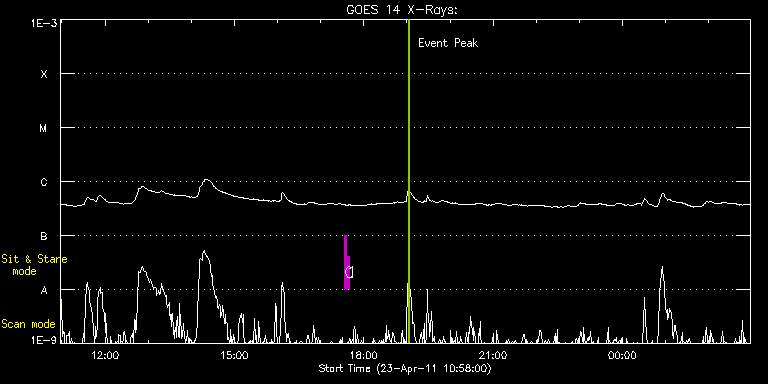This screenshot has width=768, height=384.
Task: Click the magenta observation marker block
Action: point(347,263)
